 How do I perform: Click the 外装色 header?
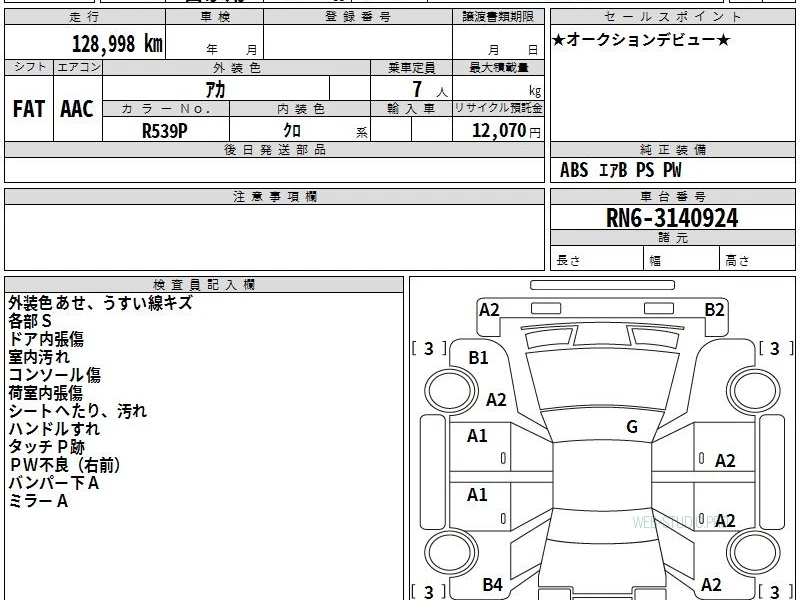tap(236, 68)
